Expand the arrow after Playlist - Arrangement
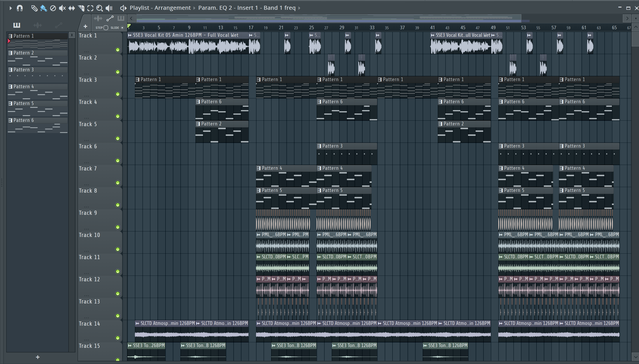639x364 pixels. point(194,8)
